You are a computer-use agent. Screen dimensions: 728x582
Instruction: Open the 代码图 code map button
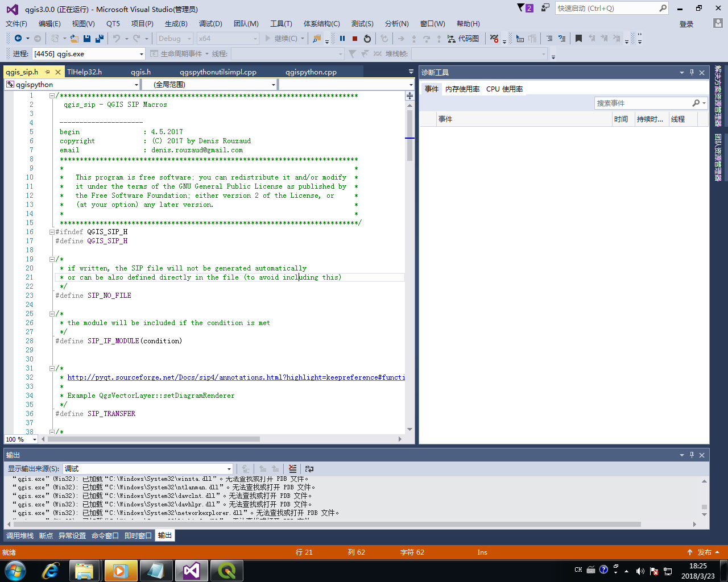point(464,38)
